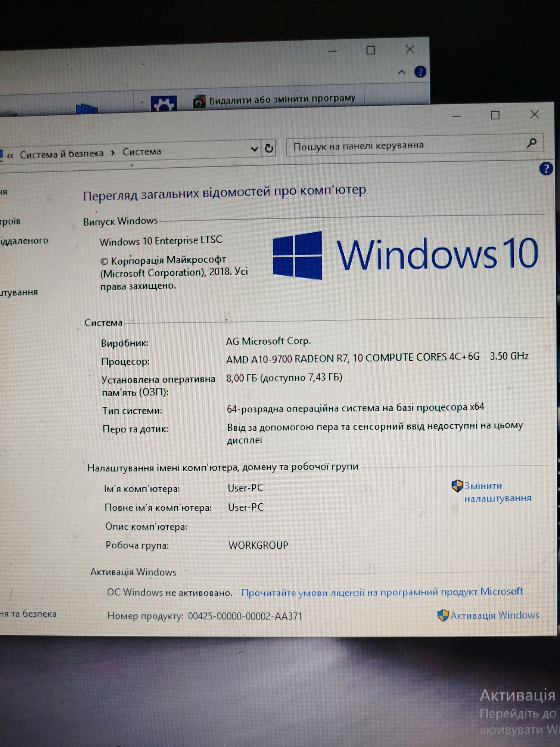Image resolution: width=560 pixels, height=747 pixels.
Task: Open help in the System window
Action: [x=546, y=168]
